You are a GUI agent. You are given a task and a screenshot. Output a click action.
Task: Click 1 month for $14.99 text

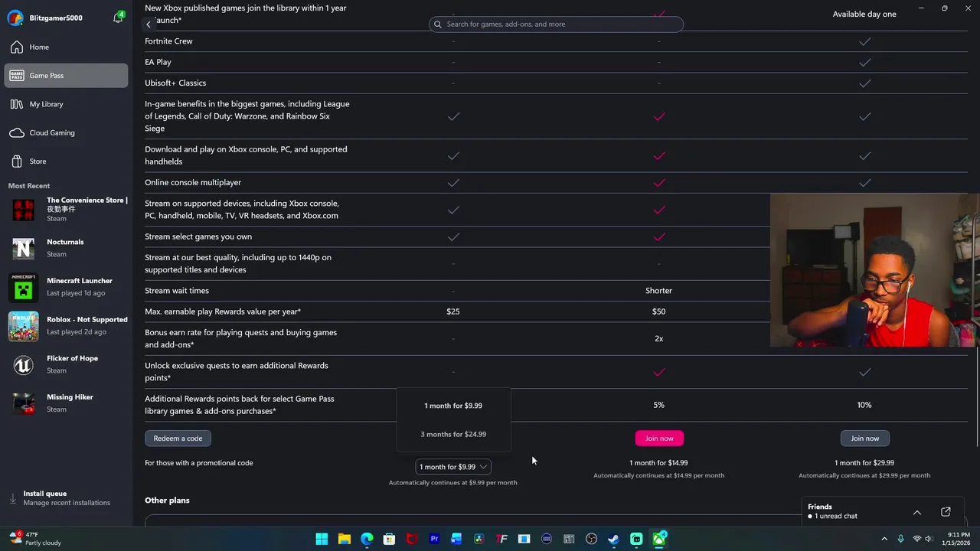(x=658, y=463)
